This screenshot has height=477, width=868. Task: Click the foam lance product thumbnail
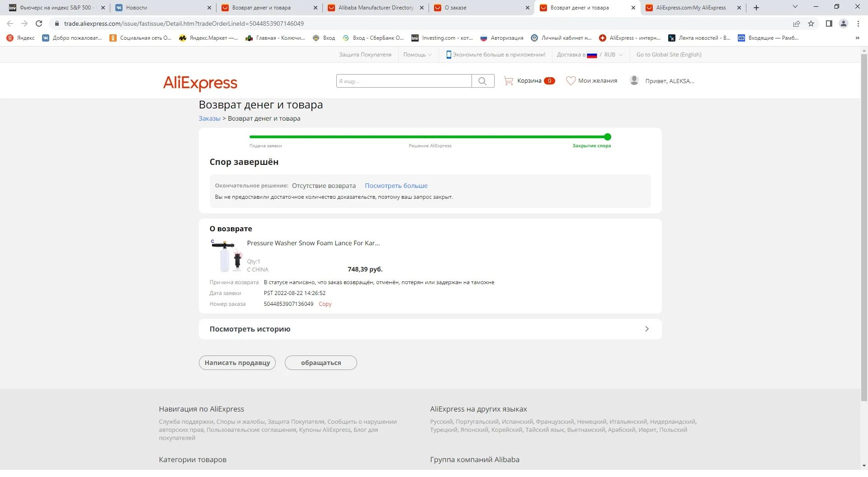pyautogui.click(x=226, y=256)
